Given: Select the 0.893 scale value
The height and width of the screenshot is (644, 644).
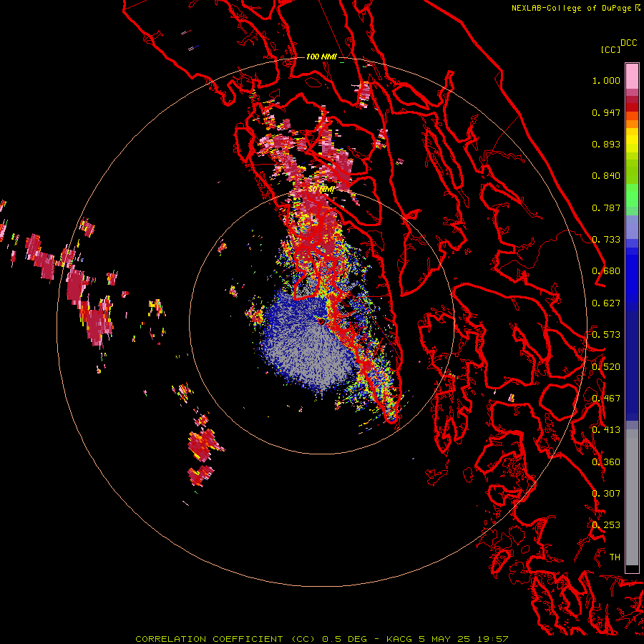Looking at the screenshot, I should (x=606, y=144).
